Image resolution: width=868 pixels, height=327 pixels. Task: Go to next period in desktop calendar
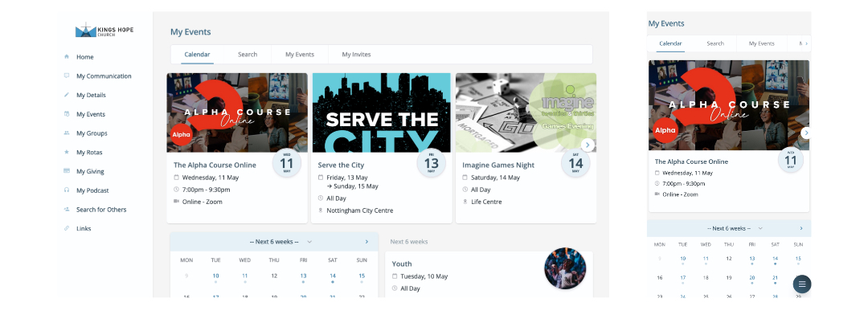click(366, 242)
